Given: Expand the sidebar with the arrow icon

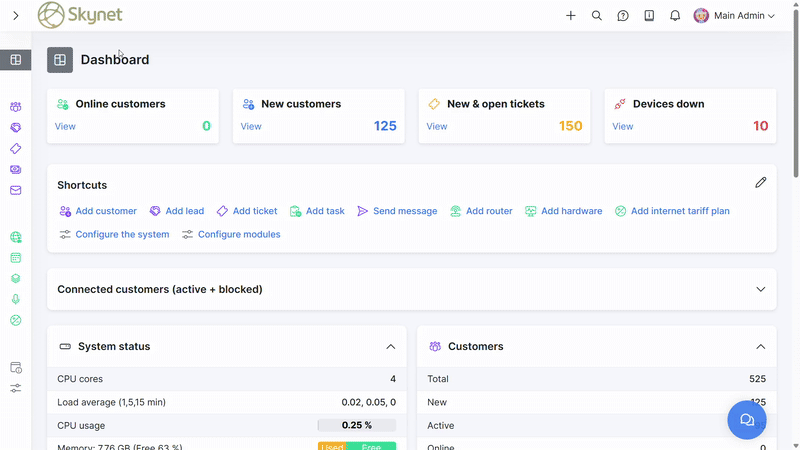Looking at the screenshot, I should click(x=16, y=16).
